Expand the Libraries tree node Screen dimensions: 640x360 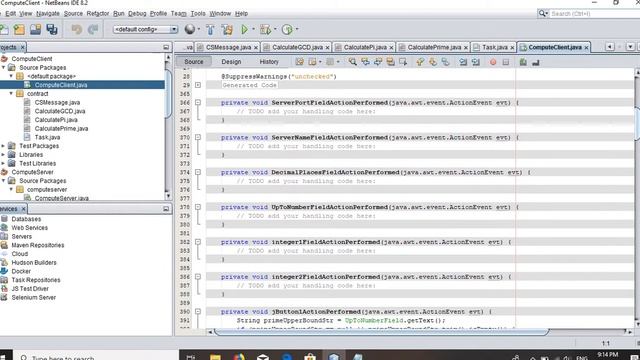(x=3, y=155)
